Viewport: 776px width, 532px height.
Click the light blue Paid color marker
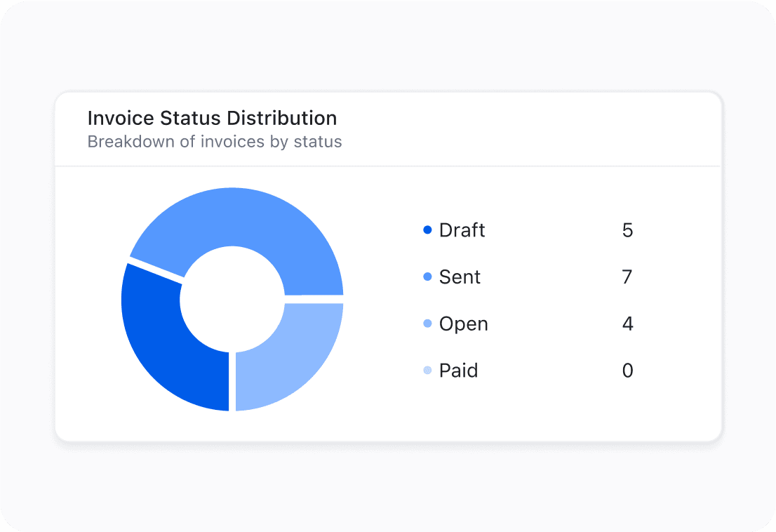427,371
